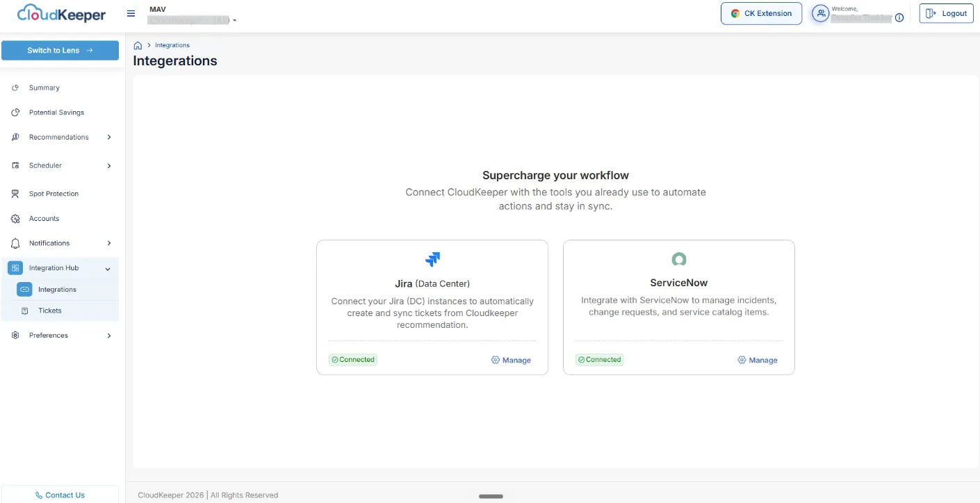Image resolution: width=980 pixels, height=503 pixels.
Task: Click the ServiceNow card title
Action: tap(679, 283)
